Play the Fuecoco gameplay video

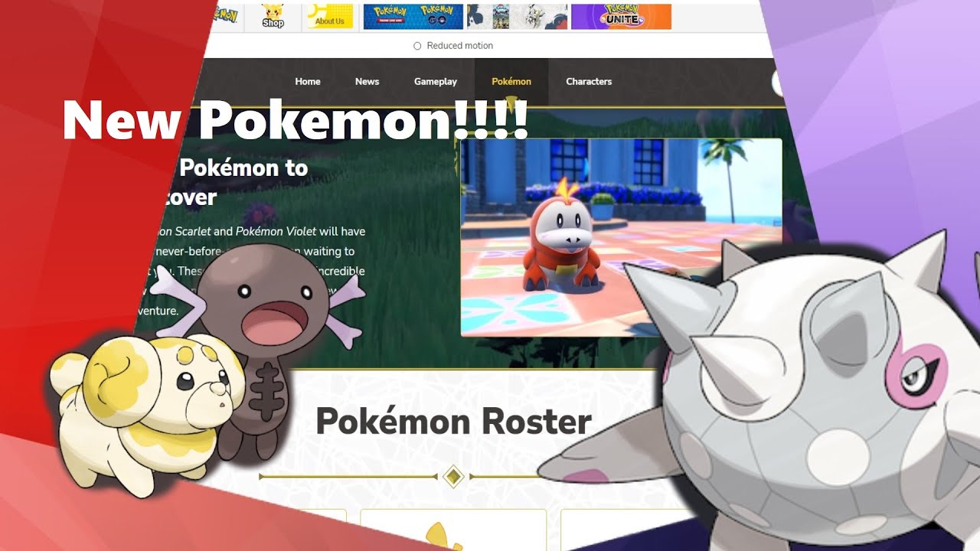point(621,236)
